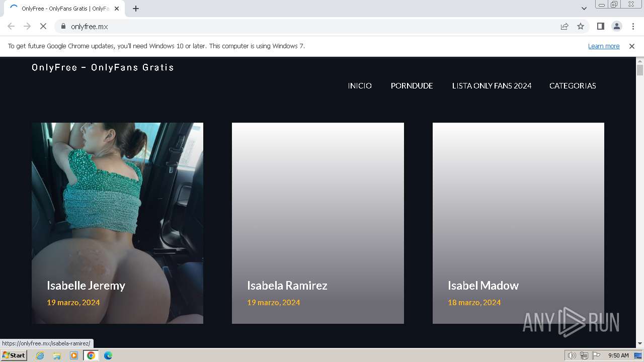Open Windows Media Player taskbar icon
The image size is (644, 362).
[x=74, y=355]
